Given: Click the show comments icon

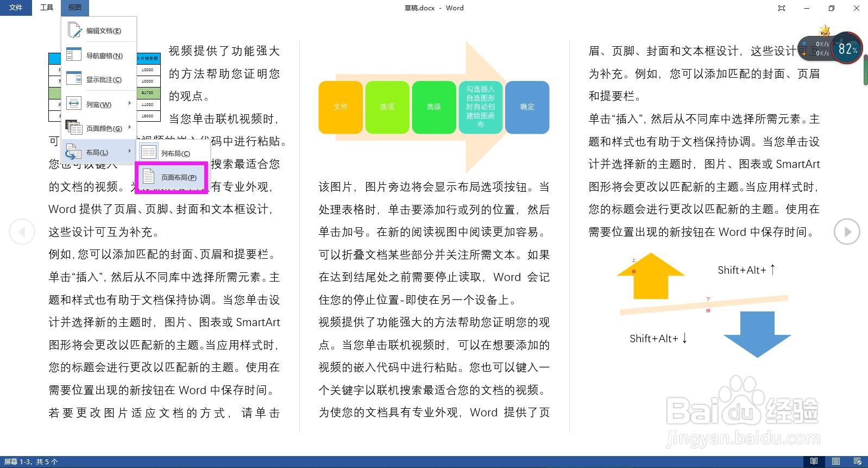Looking at the screenshot, I should click(73, 79).
